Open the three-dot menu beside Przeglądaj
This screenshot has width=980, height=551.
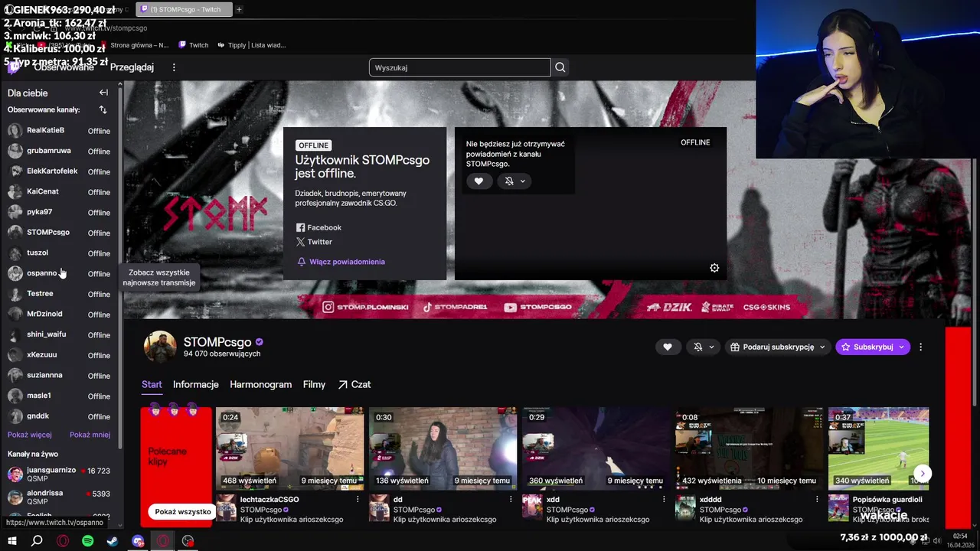pyautogui.click(x=174, y=67)
